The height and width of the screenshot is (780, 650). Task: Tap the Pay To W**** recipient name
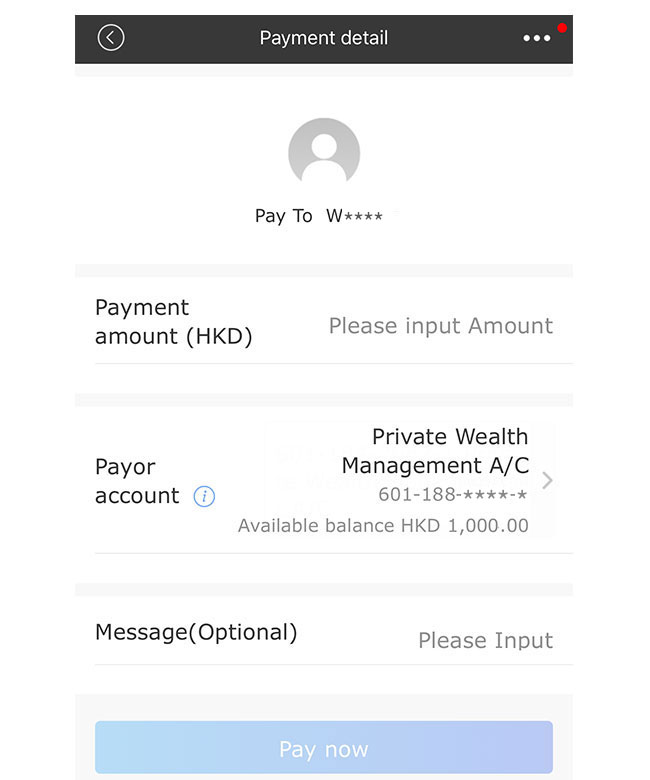pos(319,216)
